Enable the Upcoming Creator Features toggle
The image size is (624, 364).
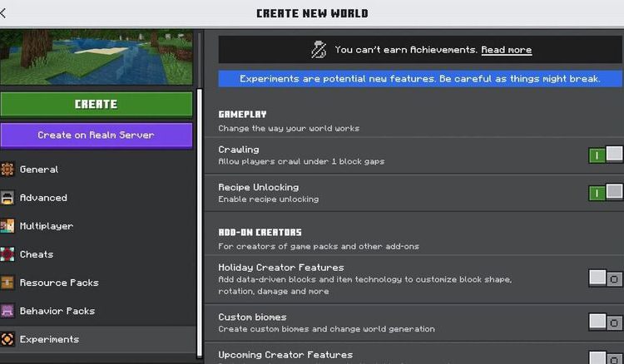click(x=605, y=357)
